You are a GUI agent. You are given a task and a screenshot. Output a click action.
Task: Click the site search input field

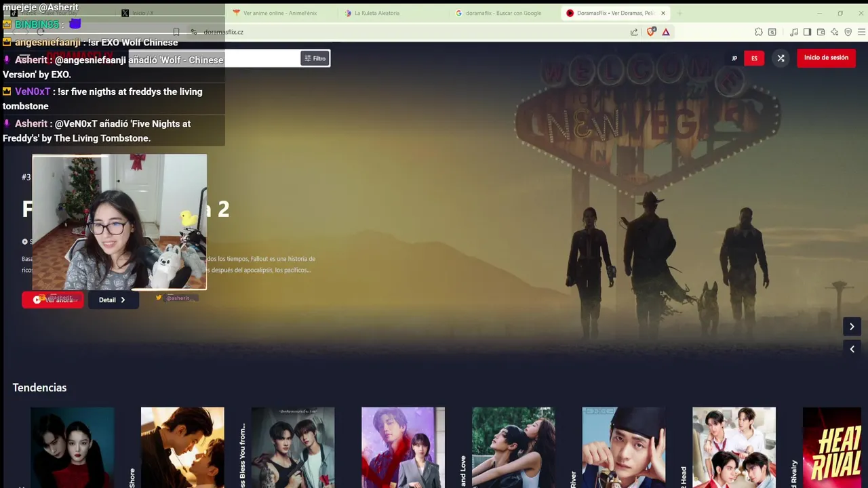(x=214, y=58)
